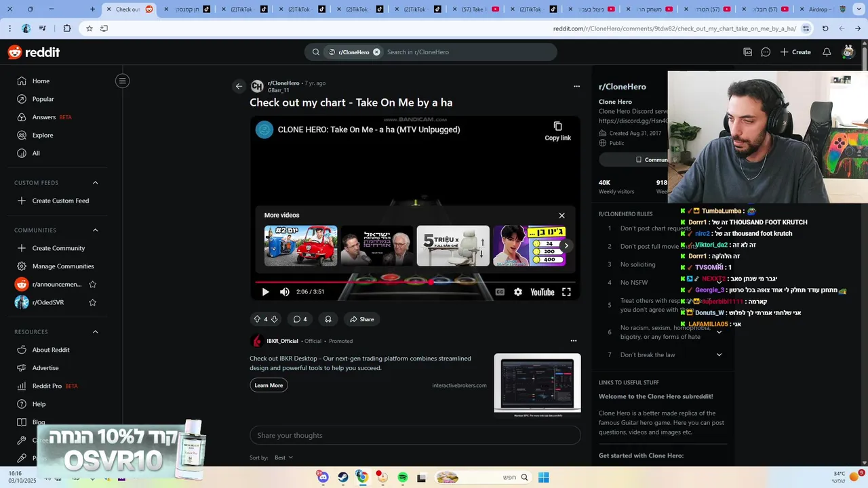This screenshot has height=488, width=868.
Task: Play the YouTube video
Action: click(x=265, y=292)
